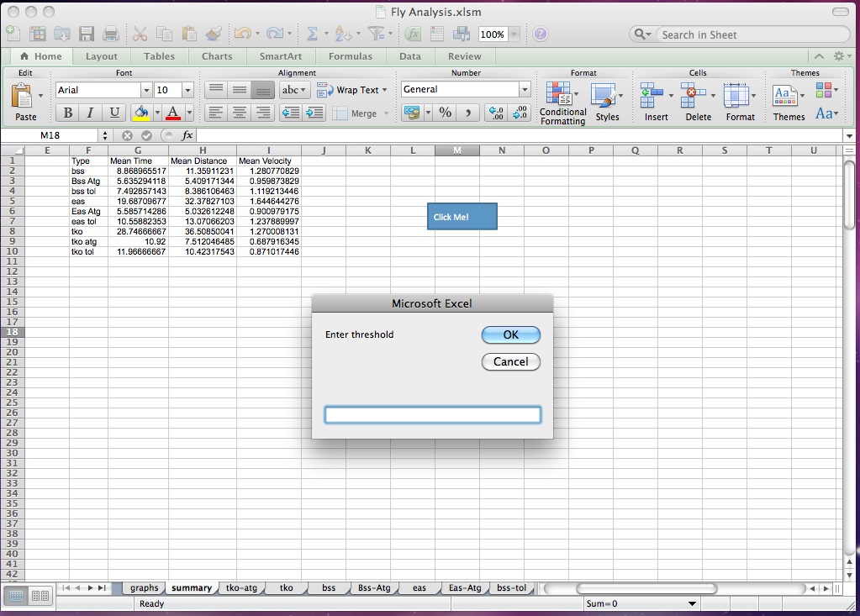The image size is (860, 616).
Task: Open the font name dropdown showing Arial
Action: pos(146,90)
